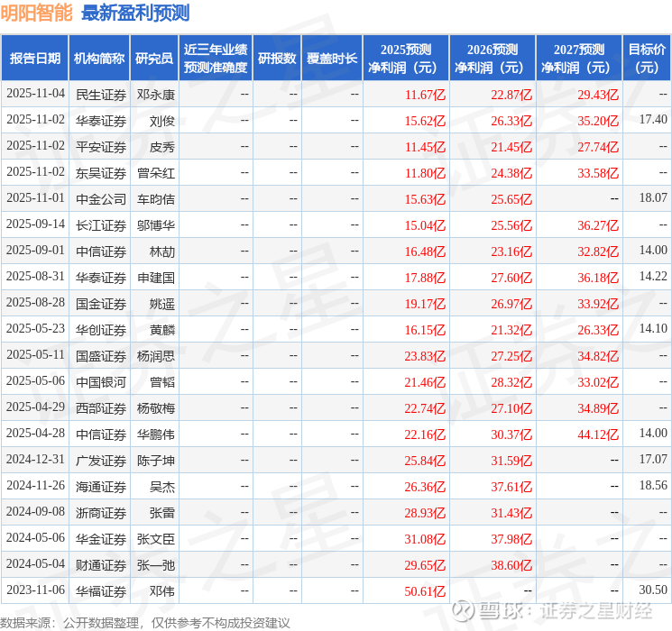Select the 民生证券 institution cell
Screen dimensions: 672x631
[x=101, y=95]
